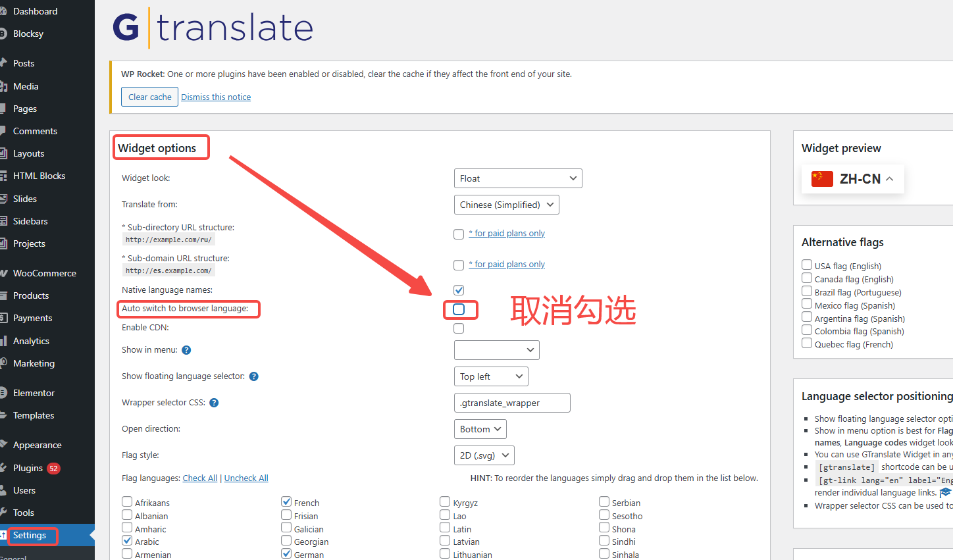The width and height of the screenshot is (953, 560).
Task: Expand the Translate from language dropdown
Action: pos(506,205)
